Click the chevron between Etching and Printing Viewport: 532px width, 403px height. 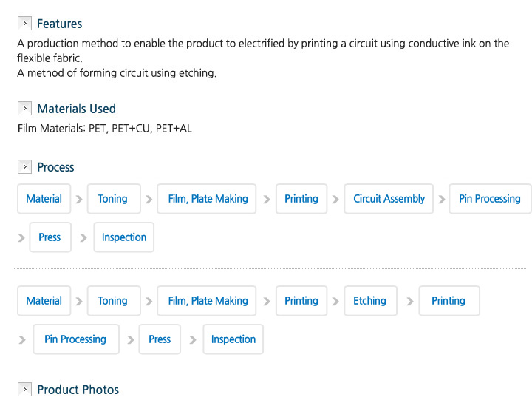(x=410, y=301)
